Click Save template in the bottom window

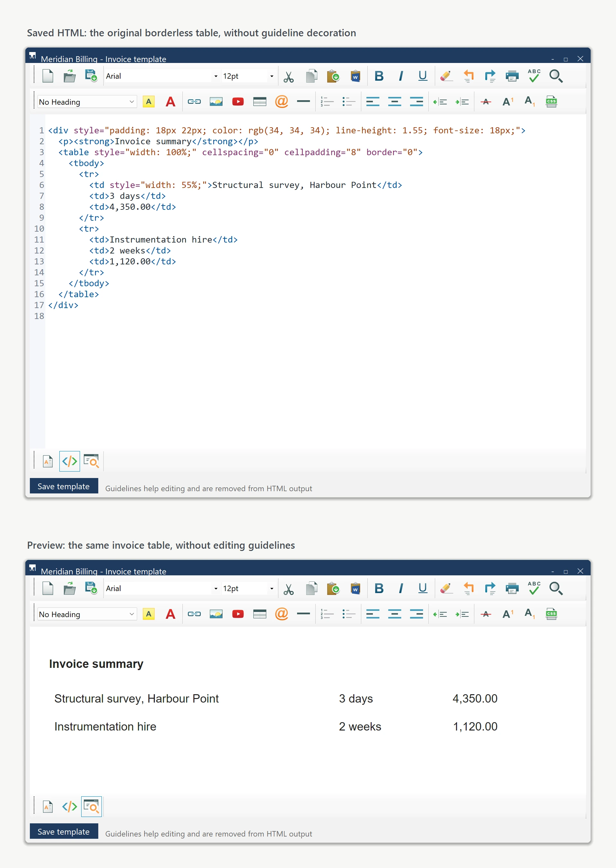64,832
